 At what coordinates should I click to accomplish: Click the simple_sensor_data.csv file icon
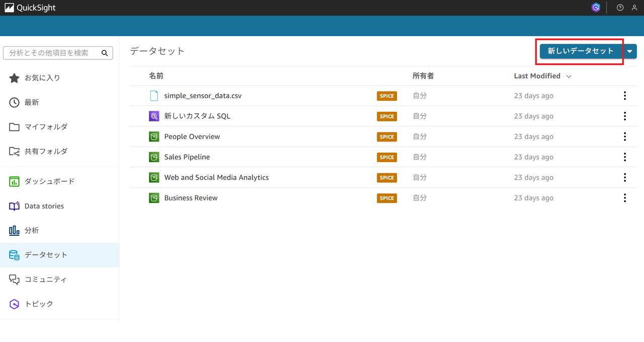click(x=154, y=96)
